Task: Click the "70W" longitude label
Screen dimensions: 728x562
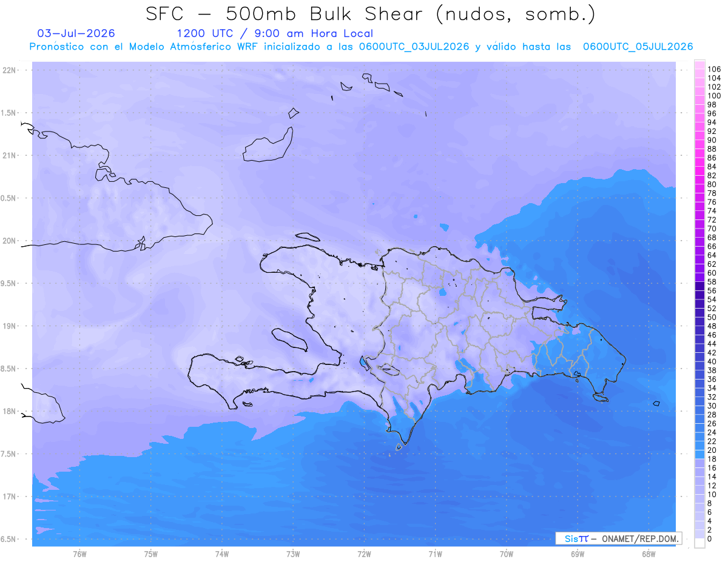Action: (x=507, y=554)
